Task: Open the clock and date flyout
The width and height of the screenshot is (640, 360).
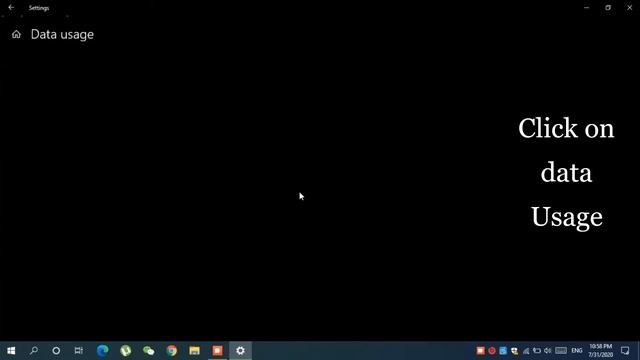Action: (600, 351)
